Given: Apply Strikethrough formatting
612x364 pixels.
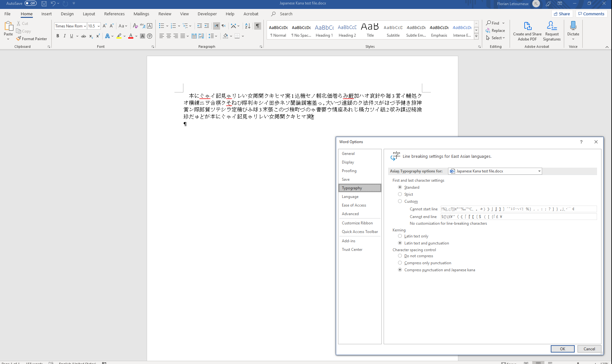Looking at the screenshot, I should [84, 36].
